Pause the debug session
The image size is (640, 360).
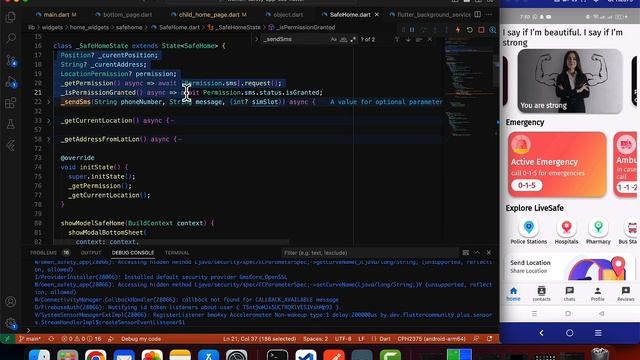(x=412, y=30)
